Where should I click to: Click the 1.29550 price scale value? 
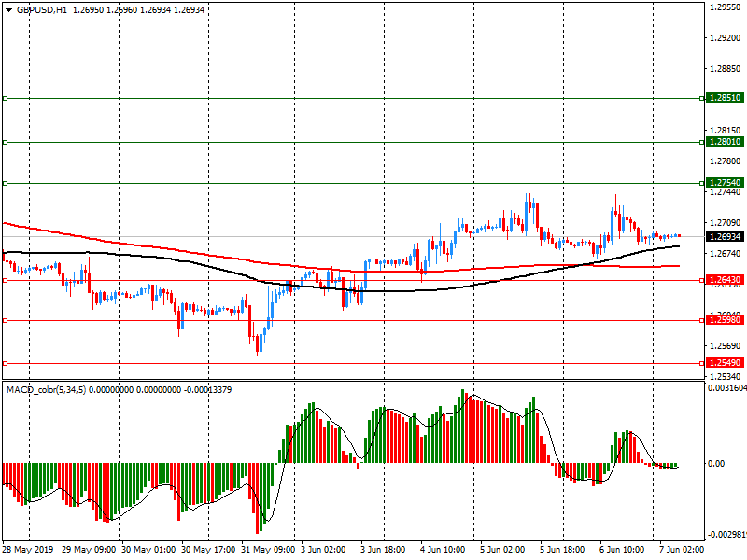pos(726,7)
